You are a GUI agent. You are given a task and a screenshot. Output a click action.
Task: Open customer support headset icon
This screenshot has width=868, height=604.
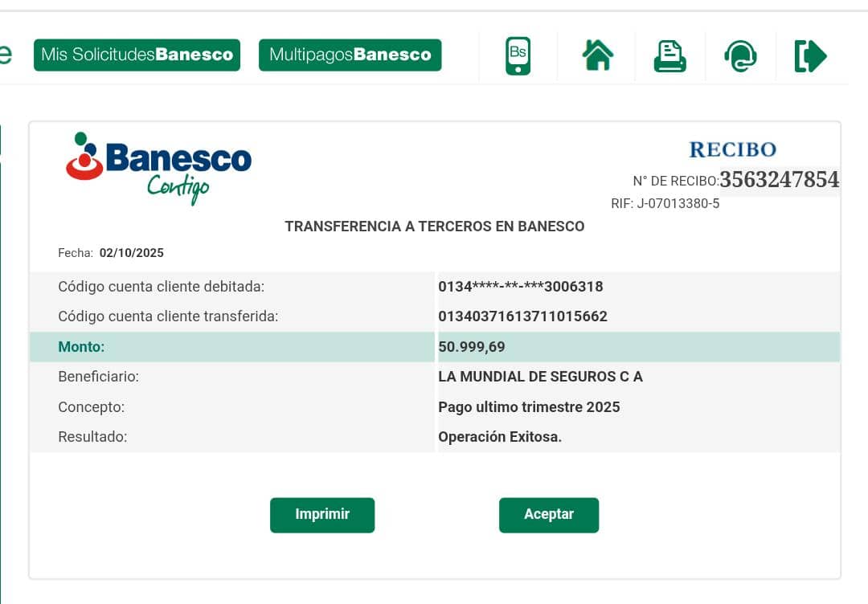[x=740, y=56]
